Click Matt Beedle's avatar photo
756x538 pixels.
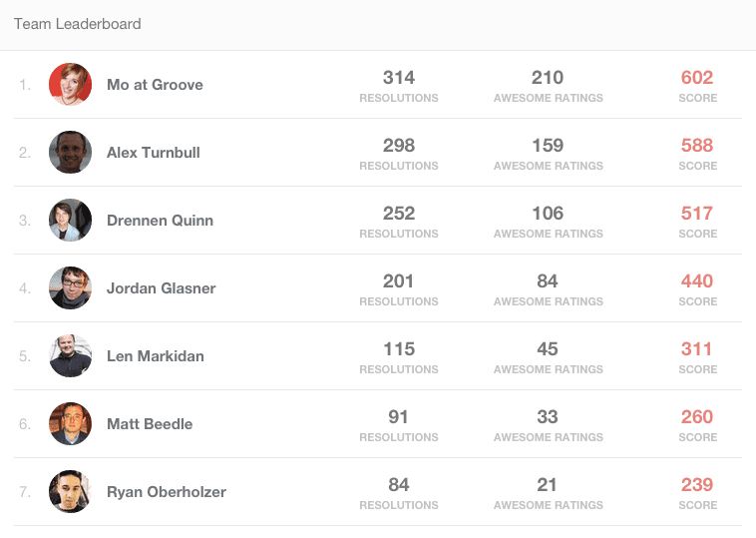pyautogui.click(x=70, y=424)
